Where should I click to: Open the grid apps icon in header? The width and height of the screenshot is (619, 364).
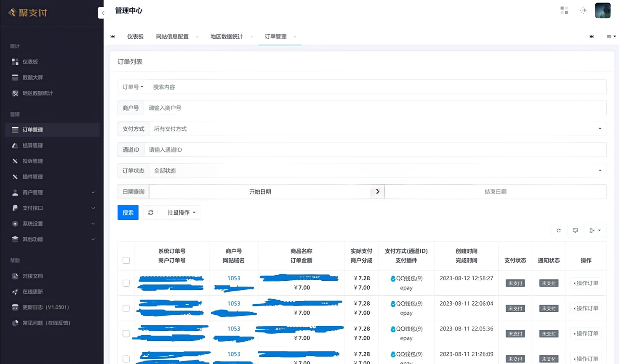tap(564, 10)
